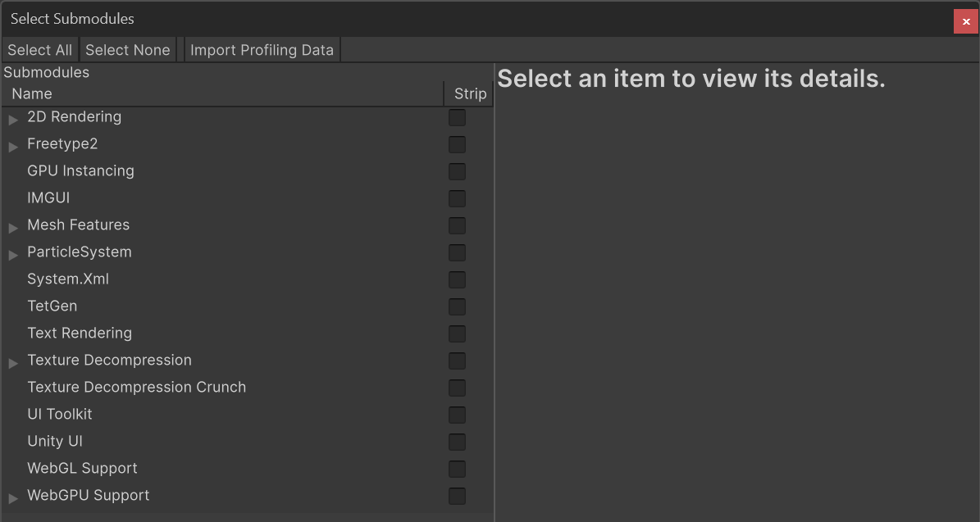
Task: Expand the Texture Decompression node
Action: pos(12,361)
